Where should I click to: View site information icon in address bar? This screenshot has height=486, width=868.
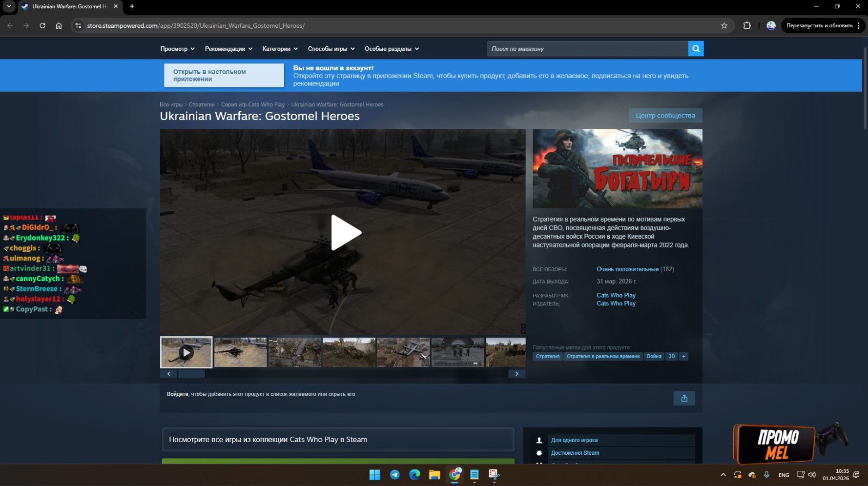pos(78,25)
